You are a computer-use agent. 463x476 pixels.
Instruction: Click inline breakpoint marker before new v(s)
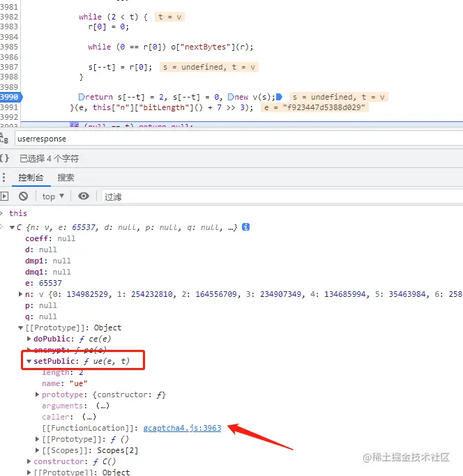231,97
